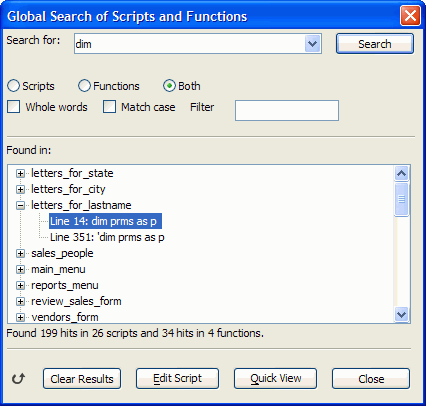426x406 pixels.
Task: Expand the reports_menu node
Action: (20, 285)
